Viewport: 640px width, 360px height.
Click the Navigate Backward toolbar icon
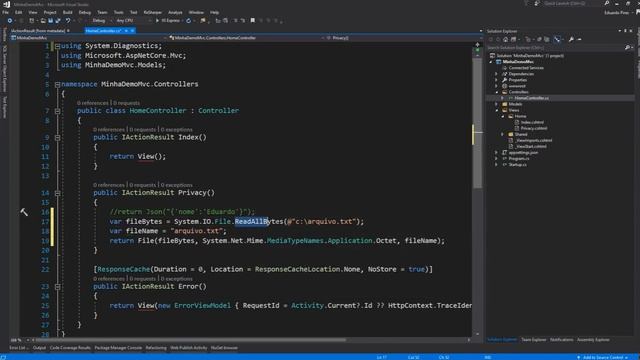click(x=10, y=20)
